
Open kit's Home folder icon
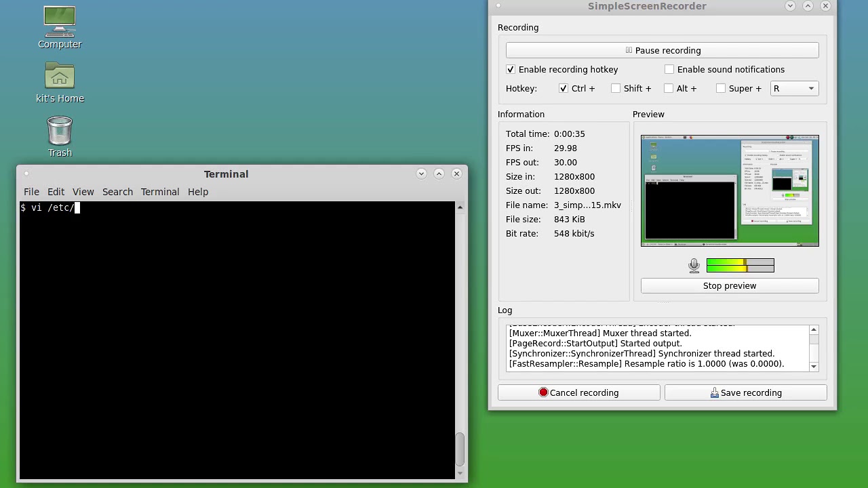coord(60,76)
